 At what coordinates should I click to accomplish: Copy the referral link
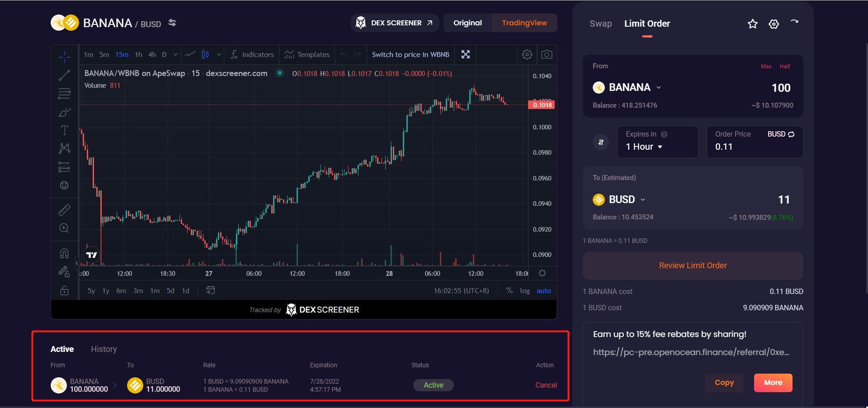coord(724,383)
